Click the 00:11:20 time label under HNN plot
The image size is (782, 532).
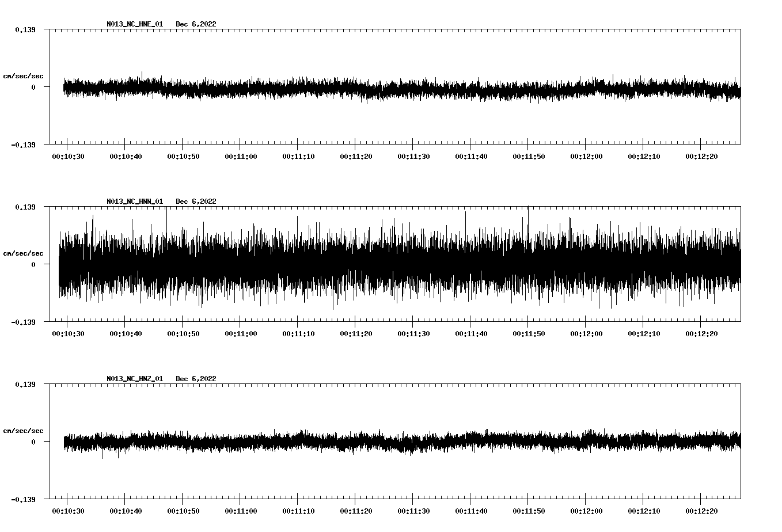click(x=356, y=333)
